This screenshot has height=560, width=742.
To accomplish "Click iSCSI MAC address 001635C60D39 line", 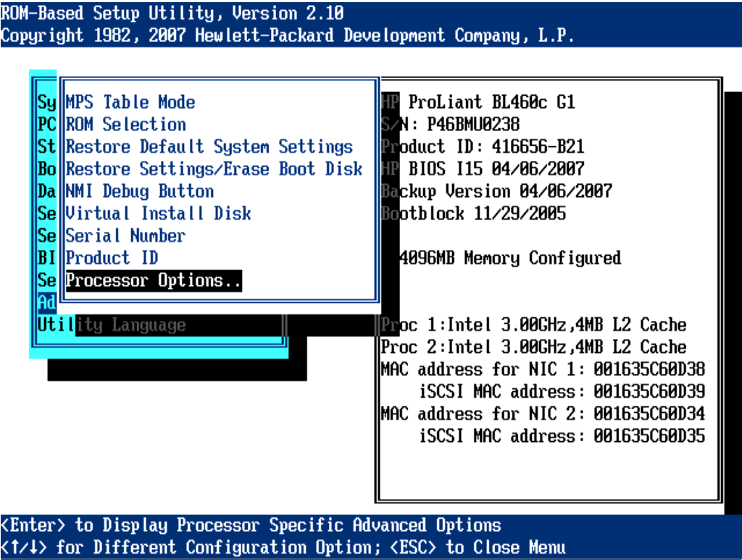I will pyautogui.click(x=562, y=392).
